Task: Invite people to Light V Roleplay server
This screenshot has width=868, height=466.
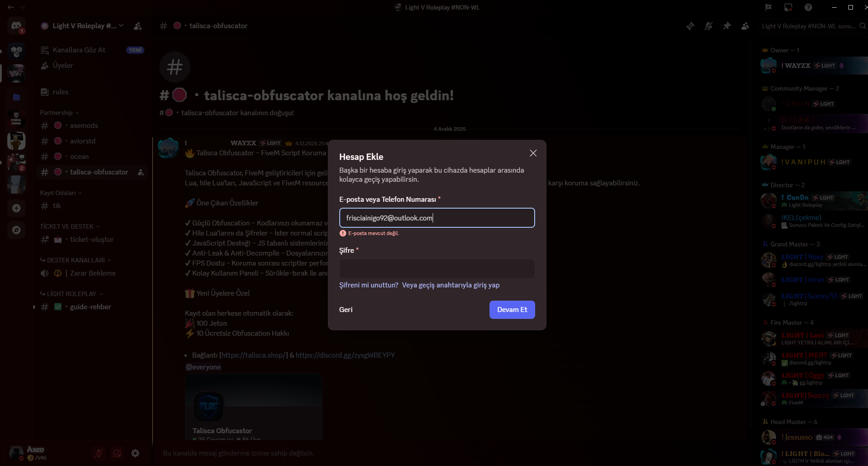Action: [138, 26]
